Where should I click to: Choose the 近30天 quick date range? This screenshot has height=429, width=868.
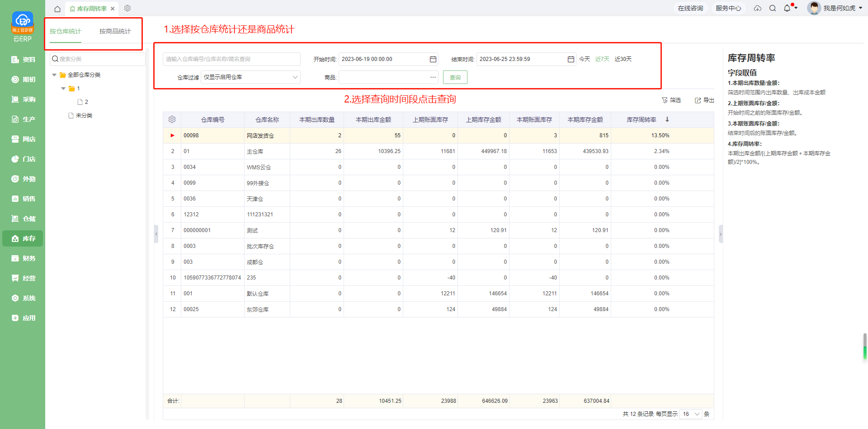(623, 59)
